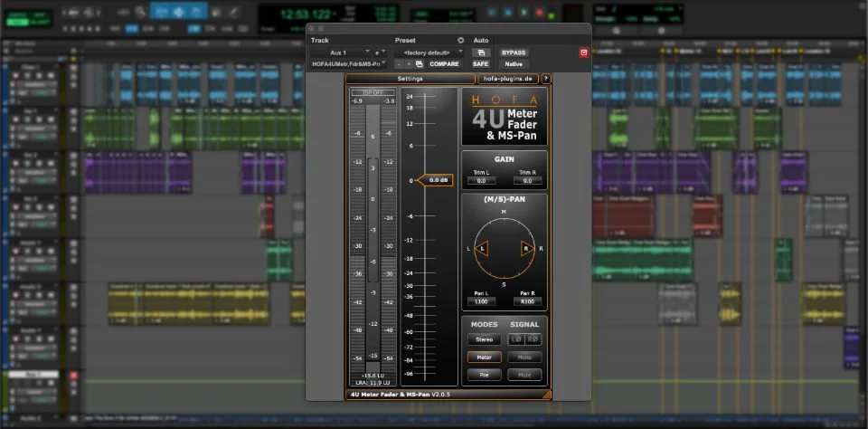Screen dimensions: 868x429
Task: Click the Auto label in plugin header
Action: pos(481,41)
